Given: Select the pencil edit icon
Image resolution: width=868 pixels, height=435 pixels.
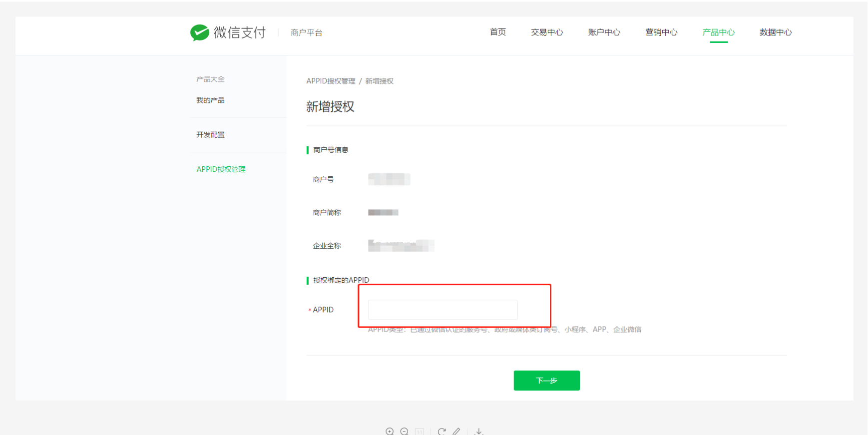Looking at the screenshot, I should point(456,431).
